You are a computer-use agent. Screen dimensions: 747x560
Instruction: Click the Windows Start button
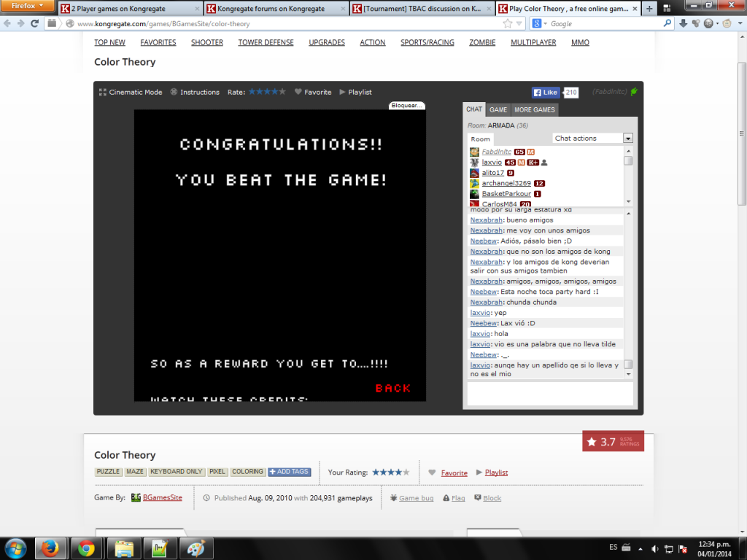(x=16, y=548)
